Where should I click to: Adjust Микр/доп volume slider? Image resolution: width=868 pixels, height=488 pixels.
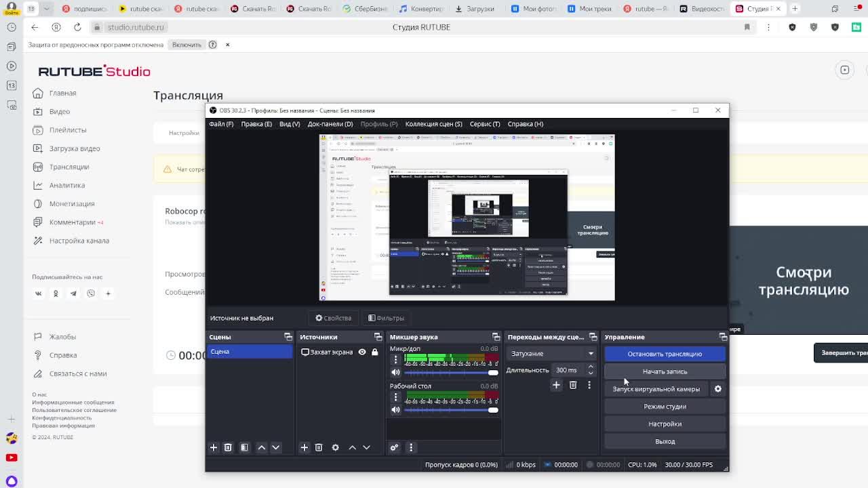tap(451, 372)
